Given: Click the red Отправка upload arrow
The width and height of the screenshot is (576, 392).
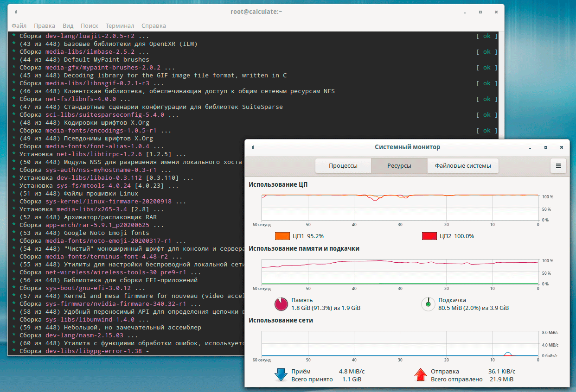Looking at the screenshot, I should [420, 375].
